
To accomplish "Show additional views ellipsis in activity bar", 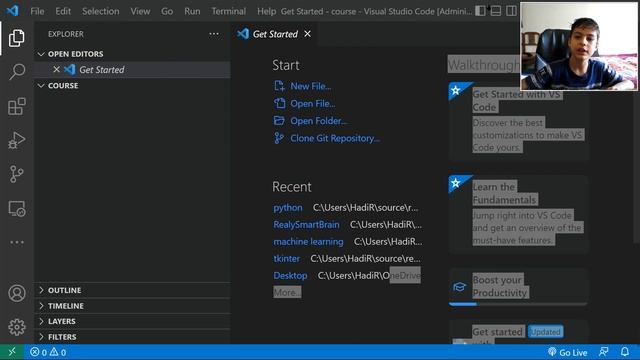I will pyautogui.click(x=16, y=242).
